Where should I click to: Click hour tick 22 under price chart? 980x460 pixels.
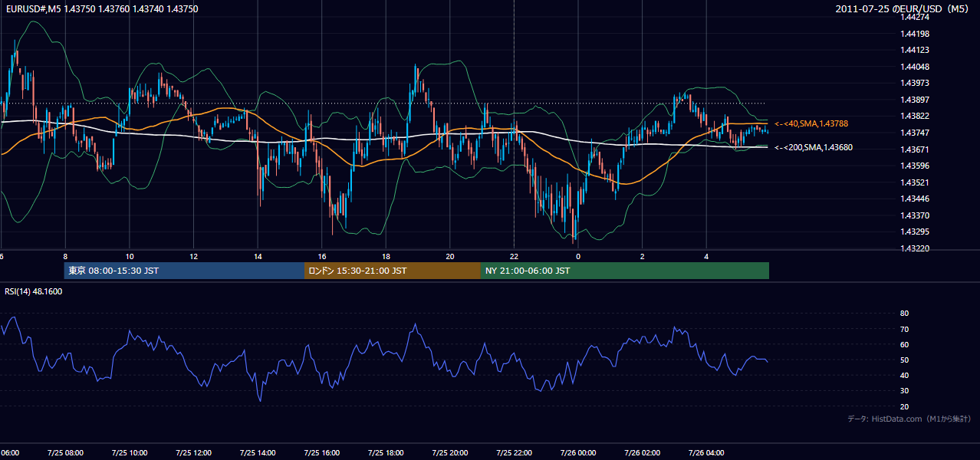tap(514, 257)
